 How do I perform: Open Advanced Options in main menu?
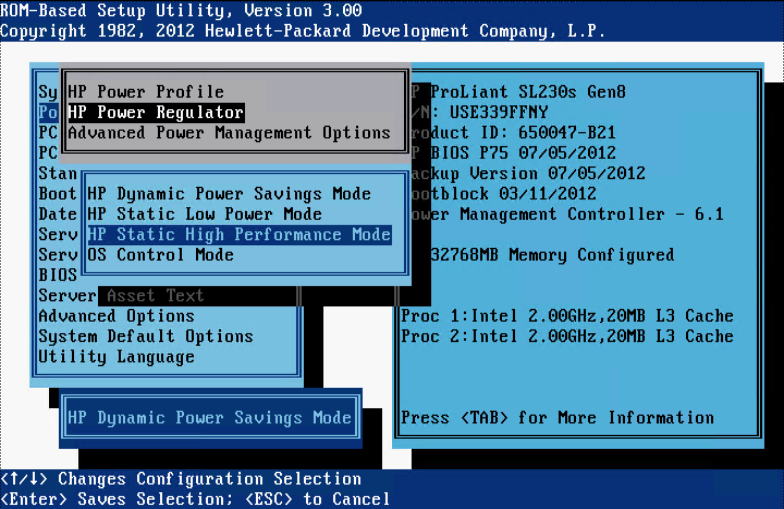coord(116,316)
